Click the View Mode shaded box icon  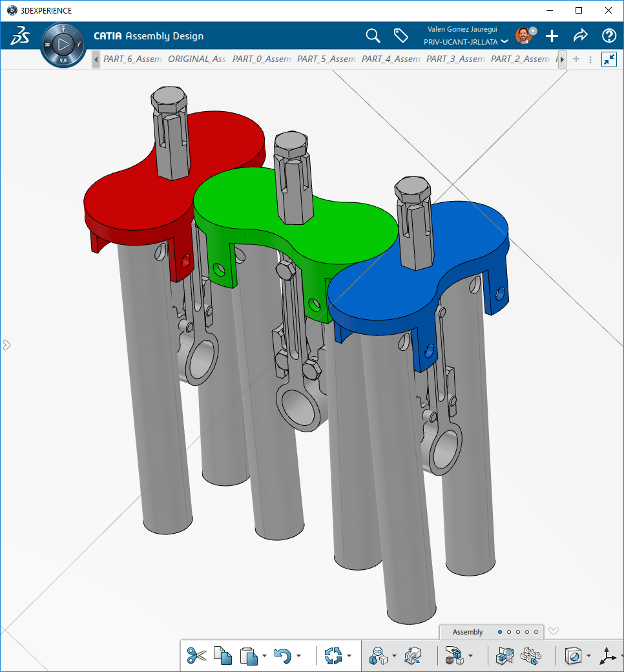574,656
